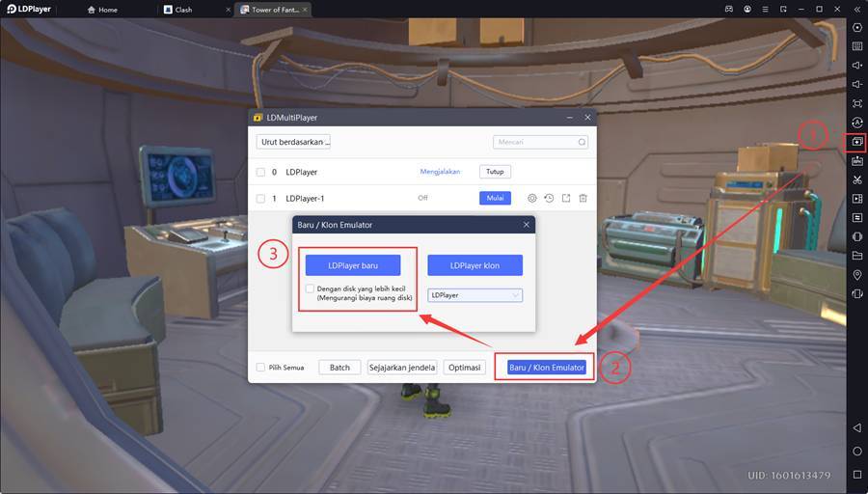Switch to the Clash tab
Screen dimensions: 868x494
178,10
